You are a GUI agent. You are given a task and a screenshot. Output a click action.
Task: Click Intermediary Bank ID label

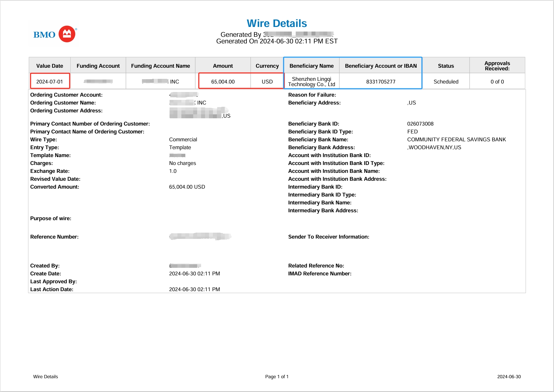pos(315,187)
